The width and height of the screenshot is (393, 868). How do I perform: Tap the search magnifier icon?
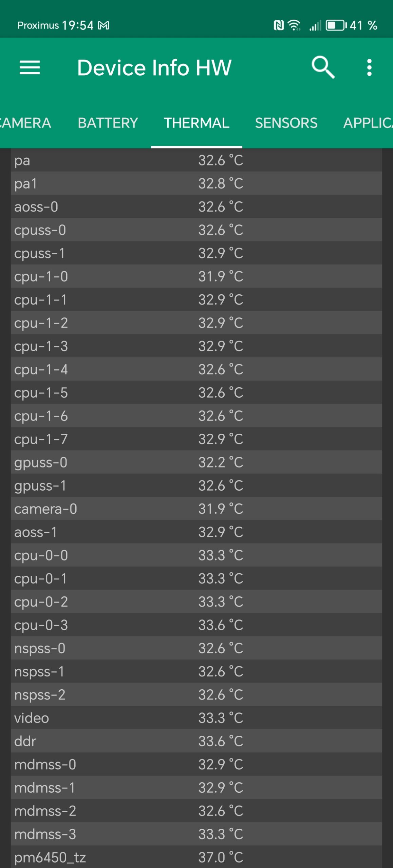(323, 67)
